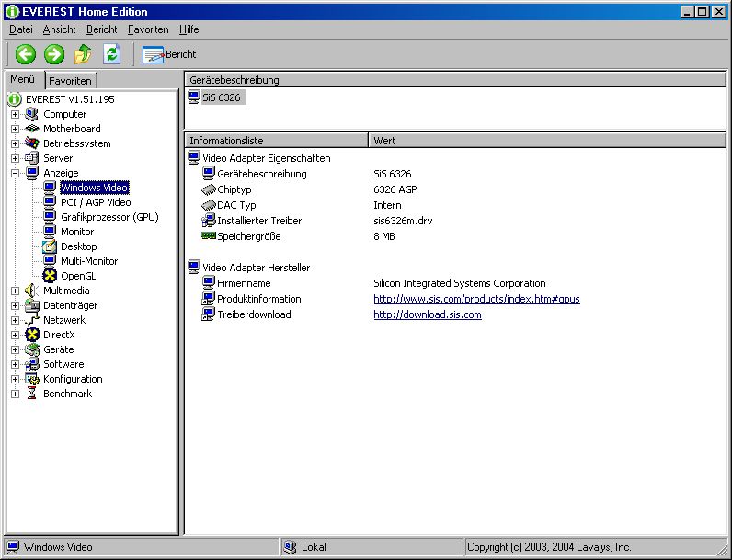Open the Datei menu

point(21,29)
